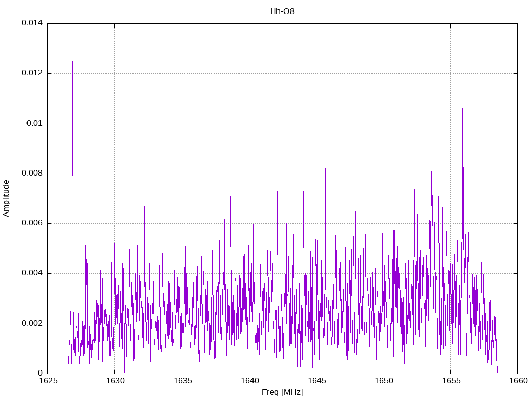Click the 0.012 y-axis tick label
This screenshot has width=532, height=399.
(32, 73)
